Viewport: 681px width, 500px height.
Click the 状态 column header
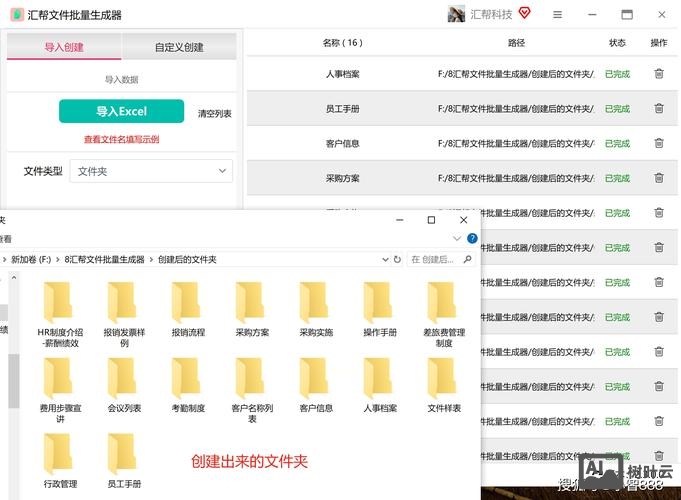(617, 43)
